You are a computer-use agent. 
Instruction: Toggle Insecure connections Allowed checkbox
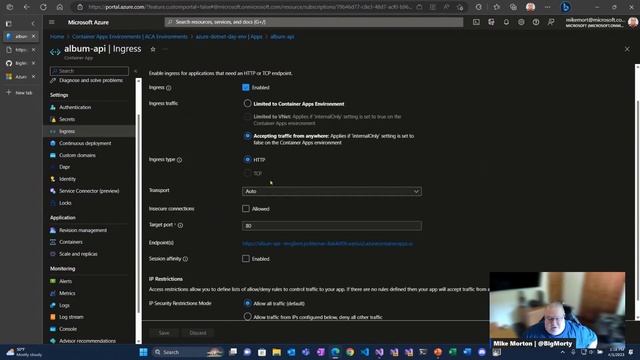point(246,209)
